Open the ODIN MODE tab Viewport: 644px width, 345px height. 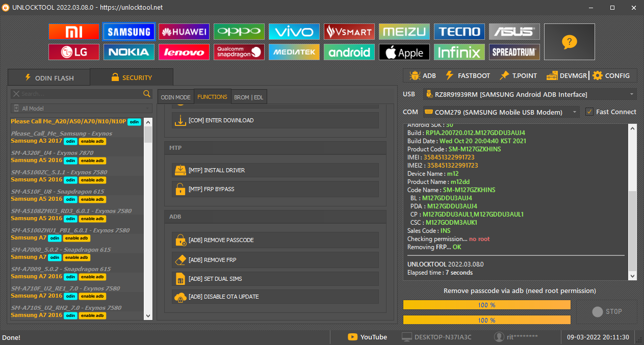point(175,97)
